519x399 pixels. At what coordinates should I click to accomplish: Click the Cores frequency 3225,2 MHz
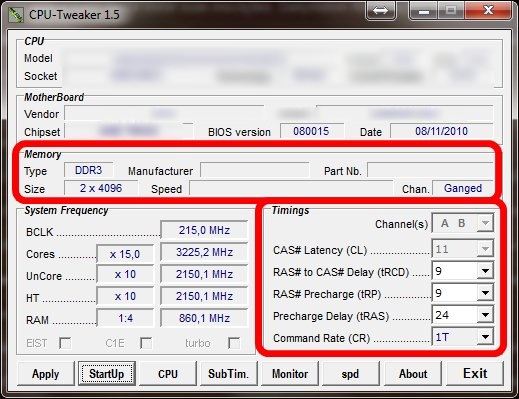[x=204, y=252]
